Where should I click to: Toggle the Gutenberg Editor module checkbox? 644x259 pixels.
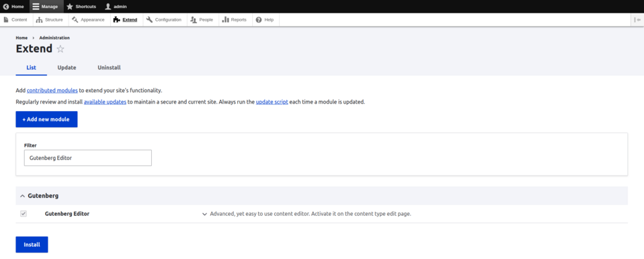coord(24,214)
